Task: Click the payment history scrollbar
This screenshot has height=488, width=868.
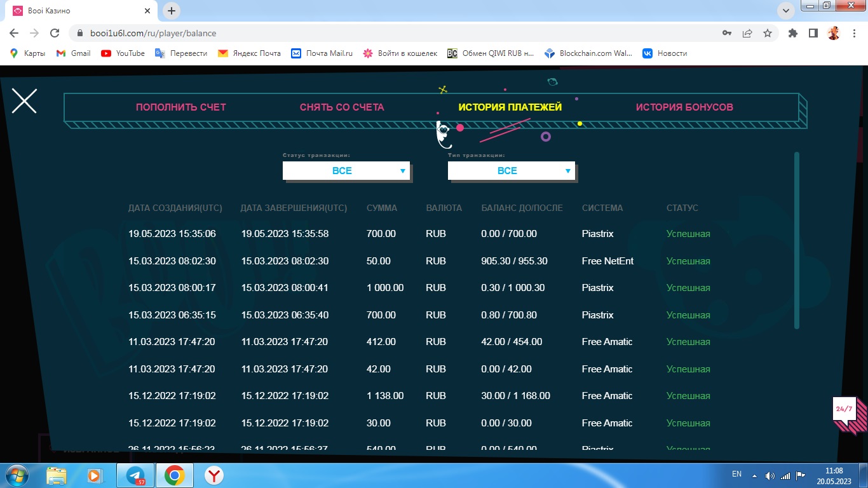Action: point(797,240)
